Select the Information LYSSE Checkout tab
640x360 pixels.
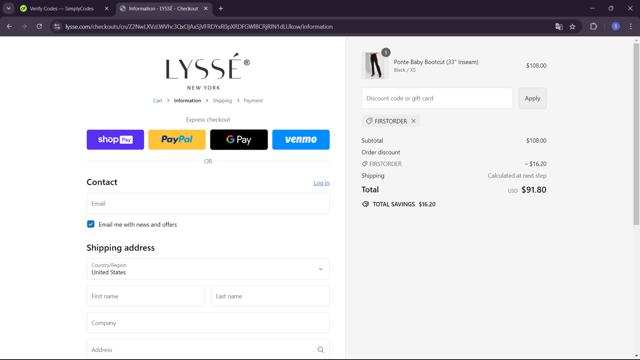tap(163, 8)
